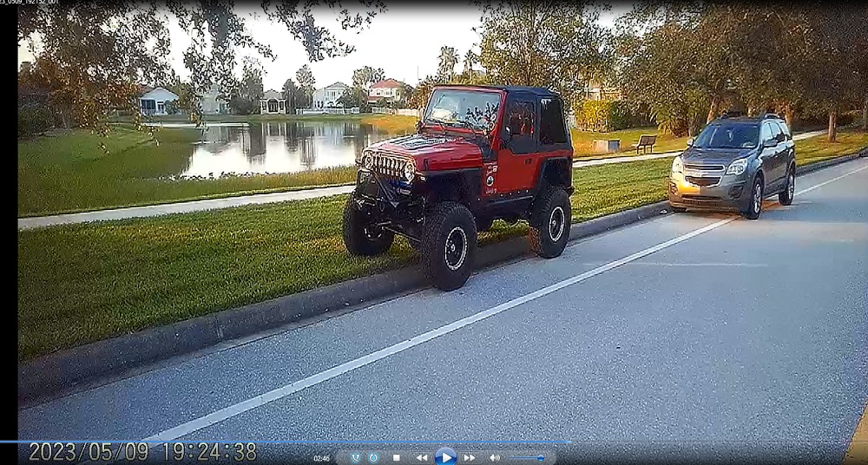Image resolution: width=868 pixels, height=465 pixels.
Task: Click the filename text in top-left corner
Action: [x=30, y=3]
